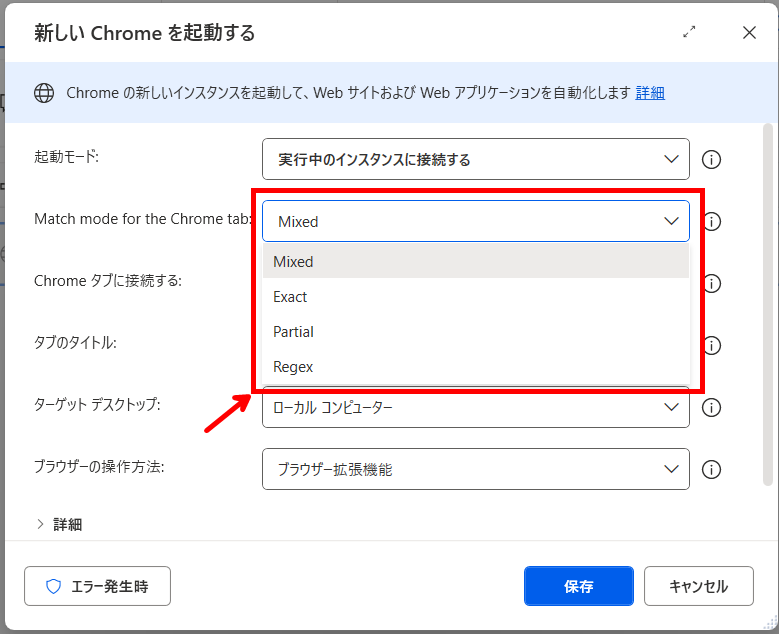Screen dimensions: 779x634
Task: Open the ブラウザーの操作方法 dropdown
Action: [475, 470]
